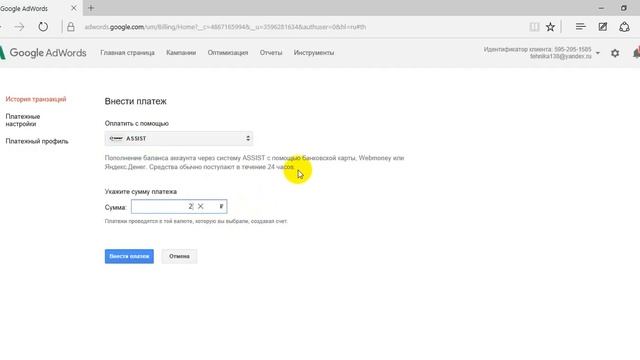Expand the account dropdown arrow
Screen dimensions: 640x360
point(598,53)
